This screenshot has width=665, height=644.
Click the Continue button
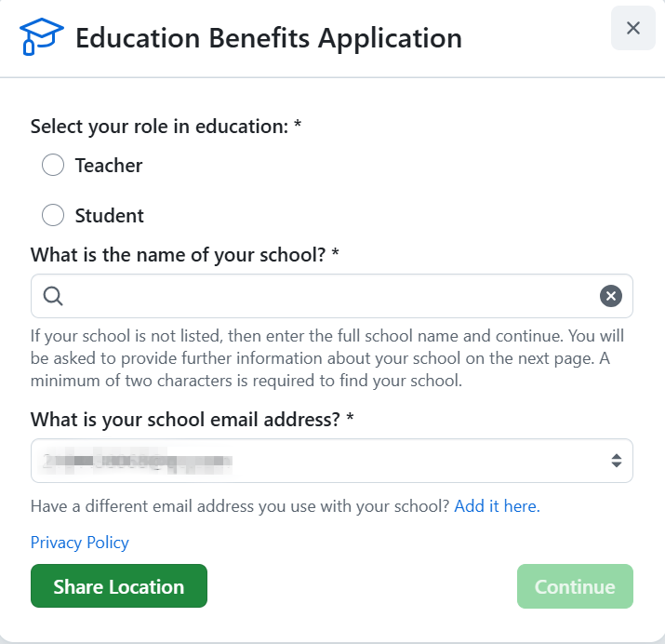575,586
